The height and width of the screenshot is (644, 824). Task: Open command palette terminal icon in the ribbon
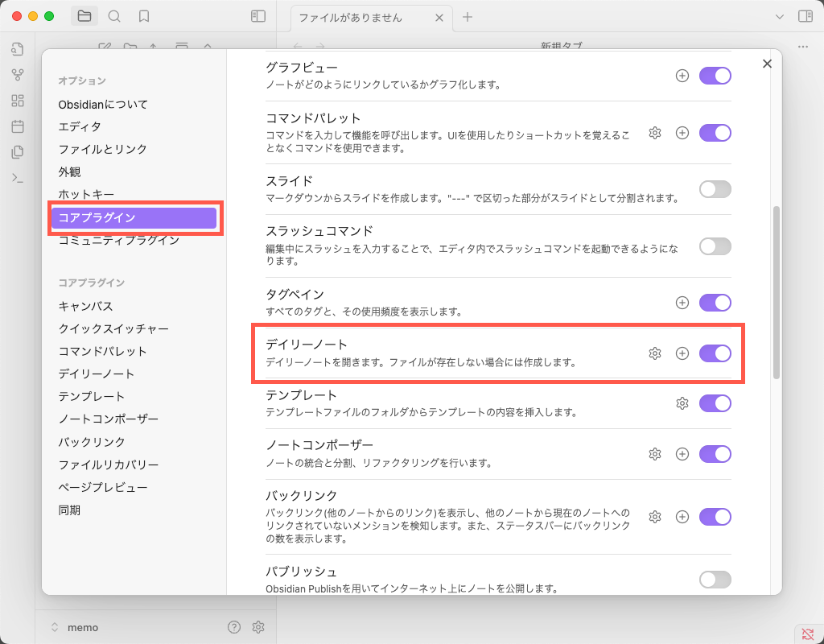(18, 178)
